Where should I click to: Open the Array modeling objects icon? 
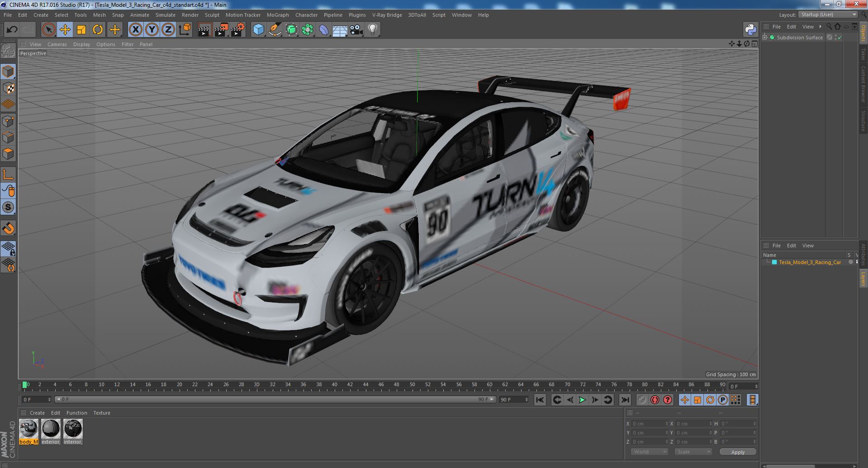[x=308, y=30]
